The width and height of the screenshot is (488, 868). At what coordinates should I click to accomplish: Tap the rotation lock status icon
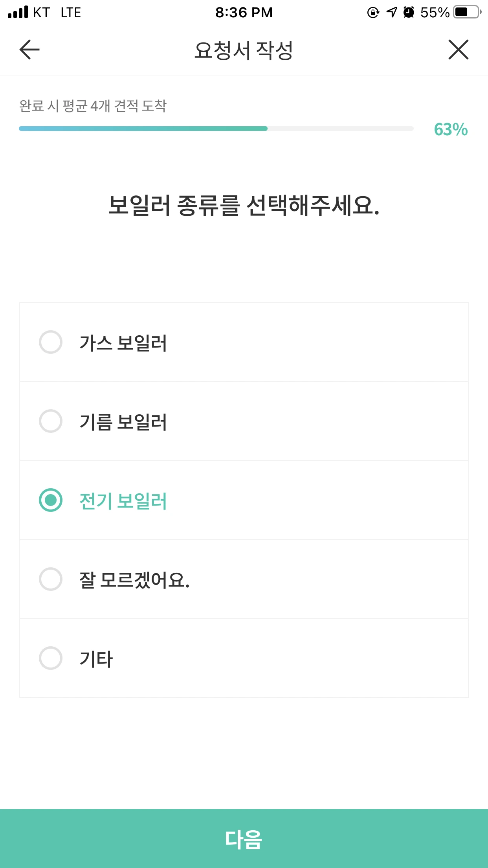tap(373, 13)
